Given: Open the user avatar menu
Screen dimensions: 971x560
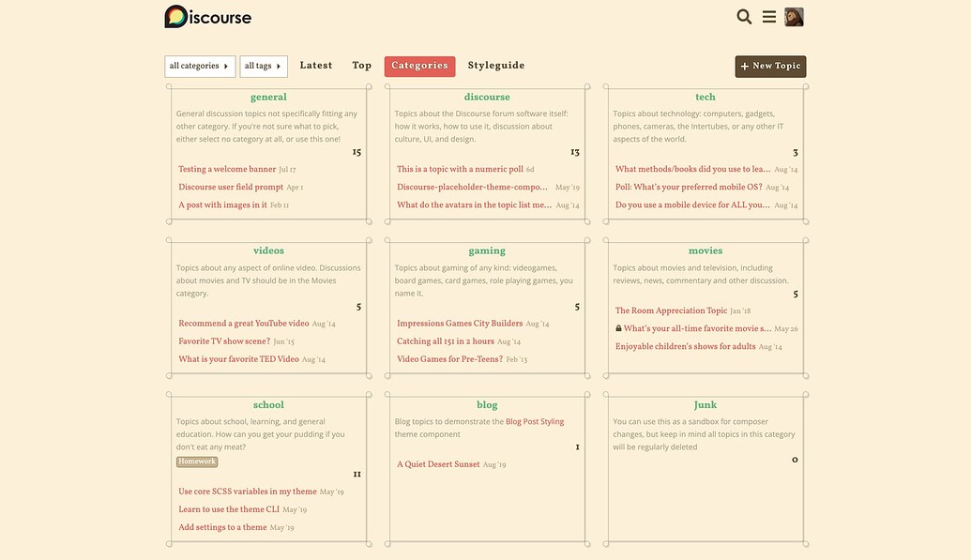Looking at the screenshot, I should pyautogui.click(x=794, y=17).
